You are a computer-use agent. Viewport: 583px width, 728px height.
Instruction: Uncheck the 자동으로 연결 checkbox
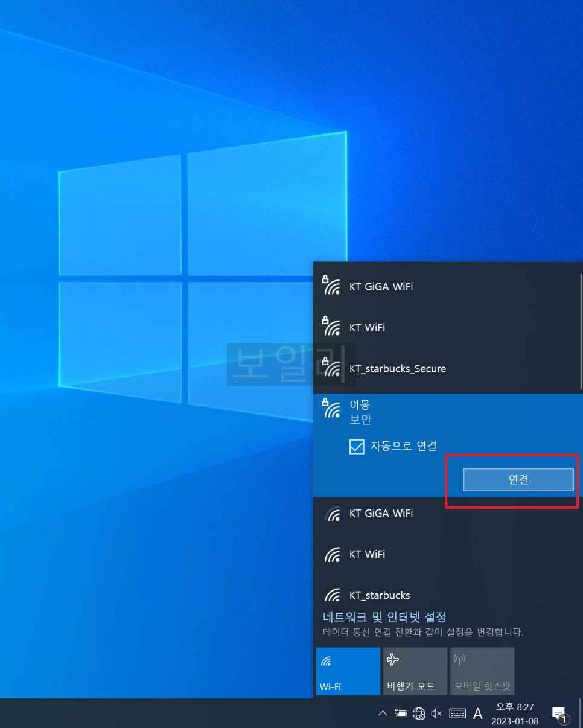[x=357, y=447]
